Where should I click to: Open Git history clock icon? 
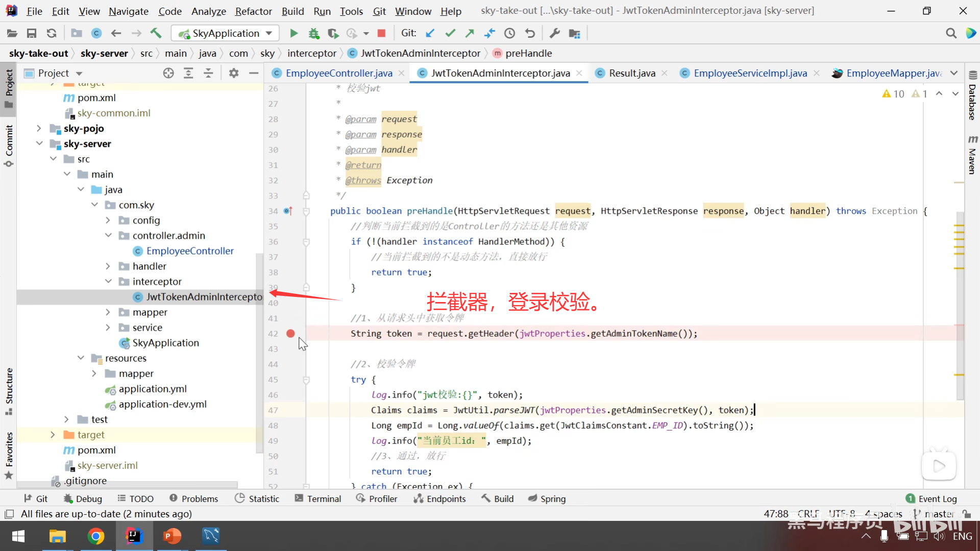pos(509,34)
